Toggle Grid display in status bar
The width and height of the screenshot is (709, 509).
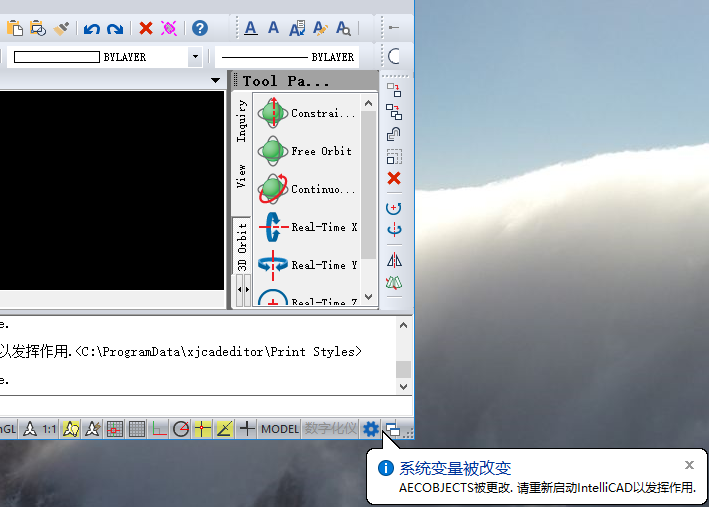pos(137,429)
